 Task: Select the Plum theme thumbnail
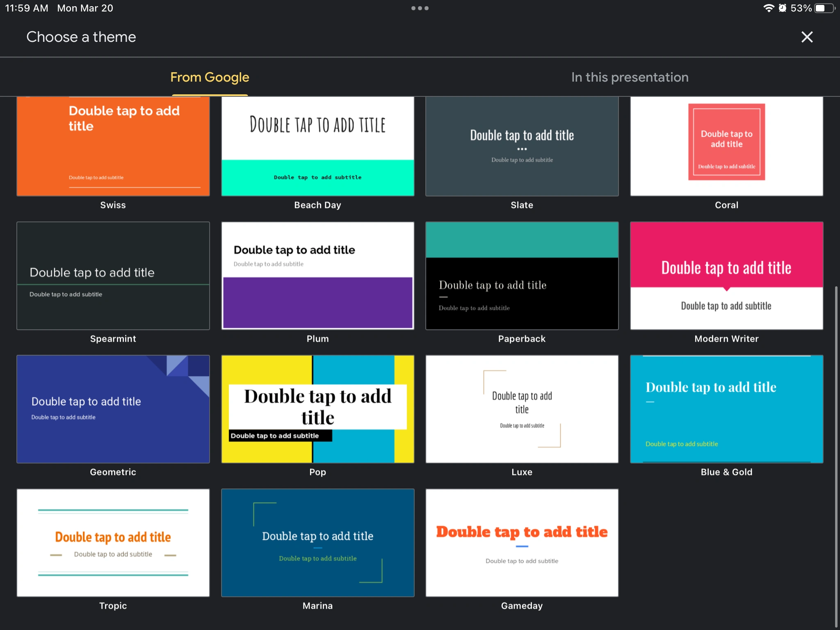click(x=317, y=276)
